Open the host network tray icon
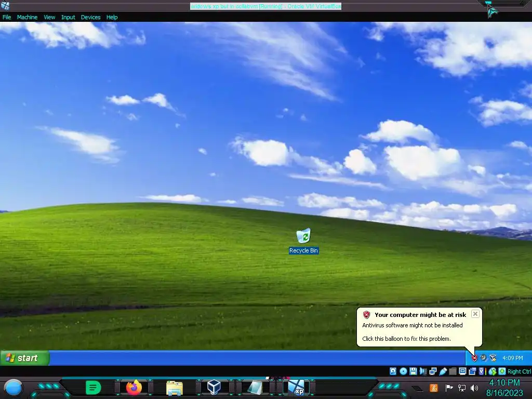The width and height of the screenshot is (532, 399). click(462, 388)
